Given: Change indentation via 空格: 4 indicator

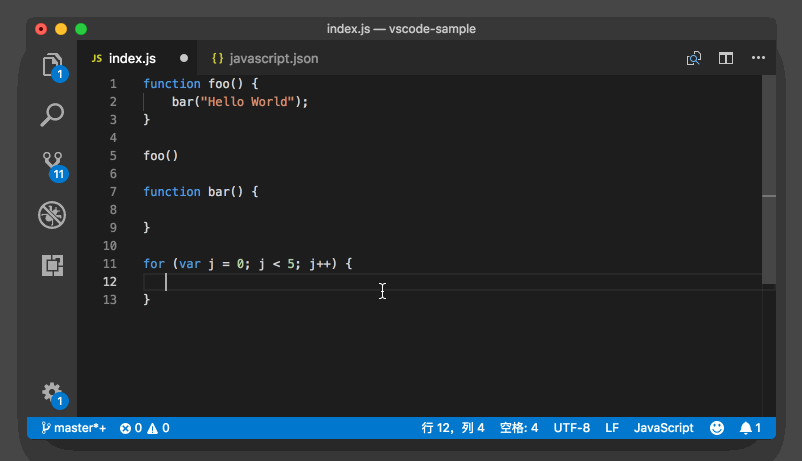Looking at the screenshot, I should point(519,428).
